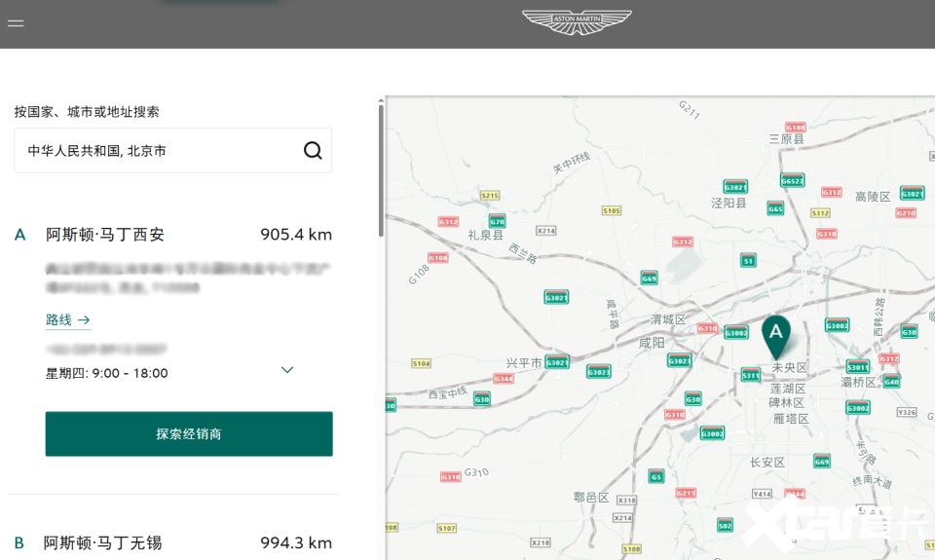Click the X318 road badge on map

(x=626, y=501)
